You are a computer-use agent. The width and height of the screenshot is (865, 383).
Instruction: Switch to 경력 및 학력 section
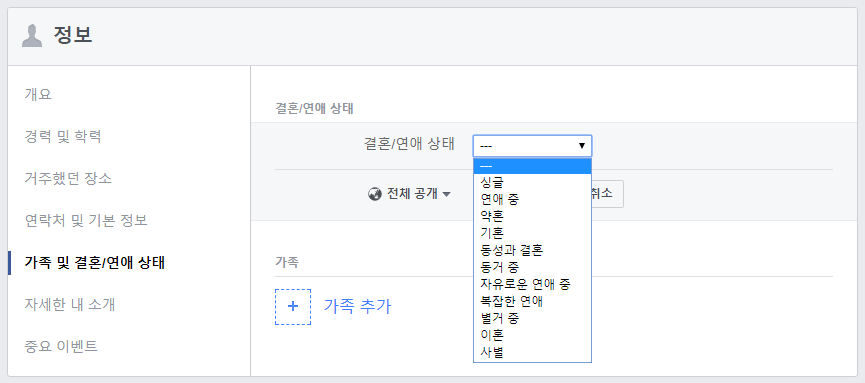[63, 136]
